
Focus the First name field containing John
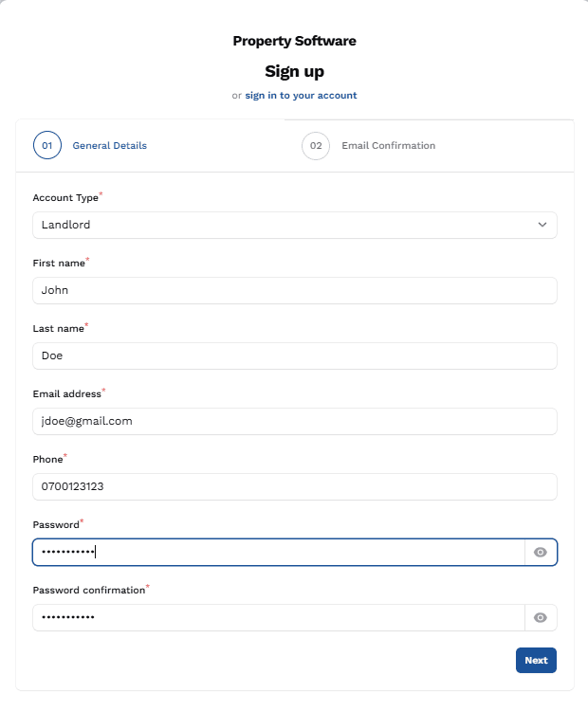(x=294, y=290)
